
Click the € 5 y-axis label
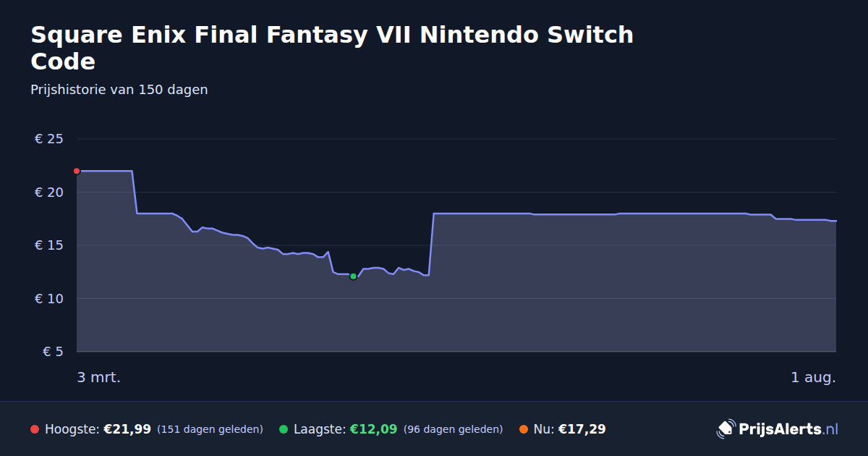pyautogui.click(x=54, y=352)
